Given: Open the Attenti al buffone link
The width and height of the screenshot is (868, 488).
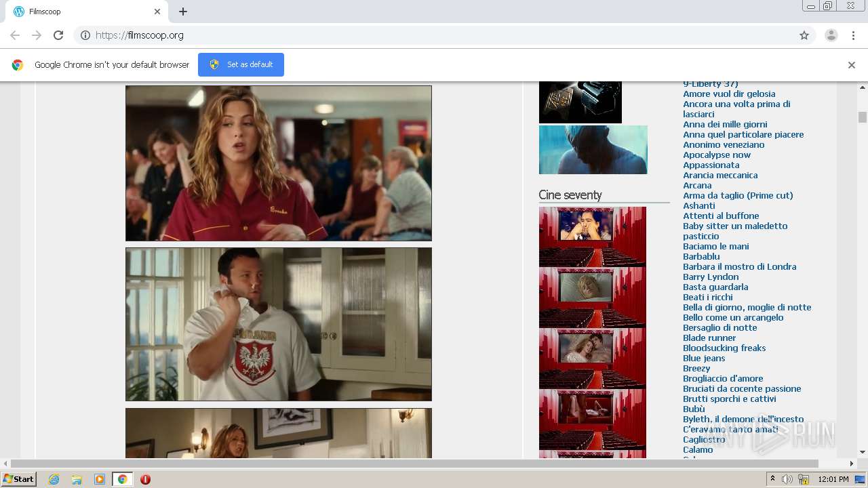Looking at the screenshot, I should (721, 216).
